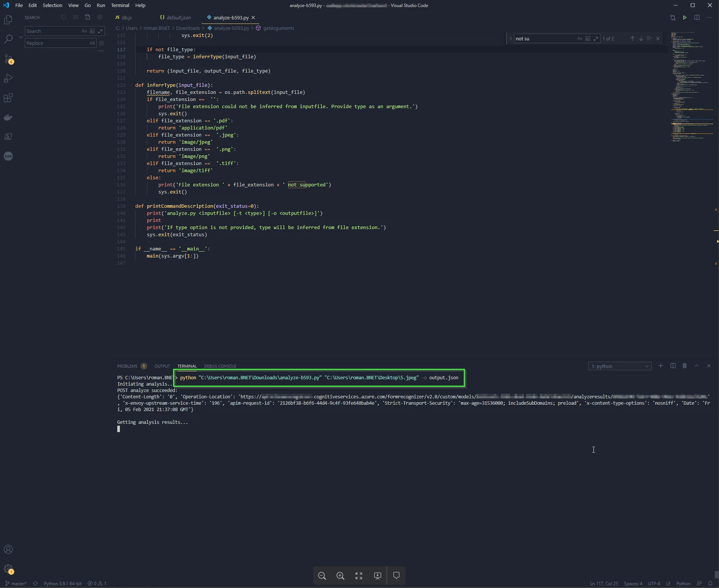Open the File menu
The width and height of the screenshot is (719, 588).
(19, 6)
